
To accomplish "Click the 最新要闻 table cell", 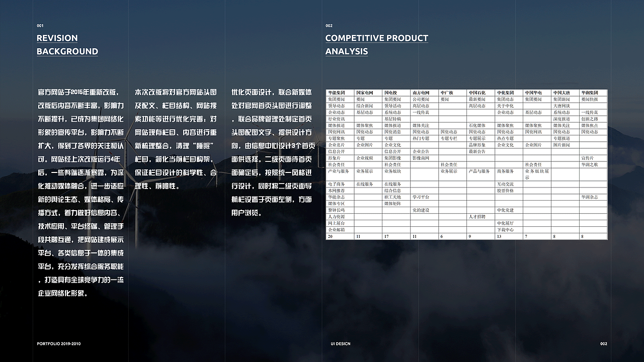I will (481, 99).
